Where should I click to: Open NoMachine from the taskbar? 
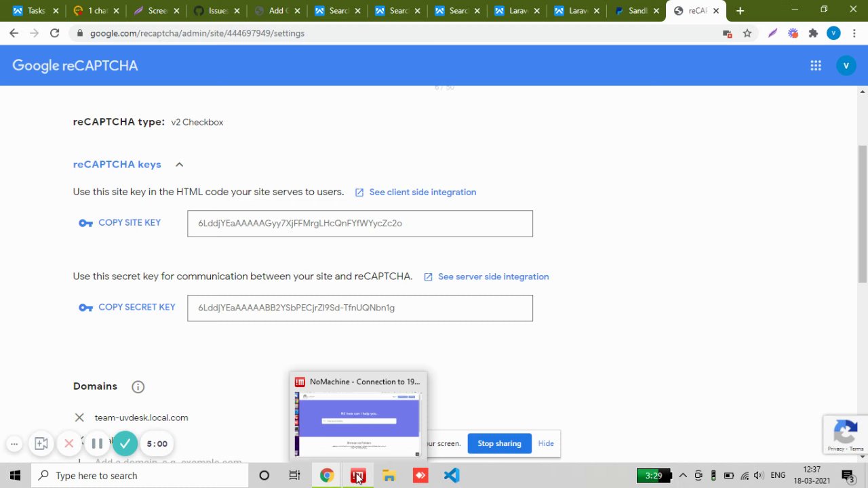point(358,476)
